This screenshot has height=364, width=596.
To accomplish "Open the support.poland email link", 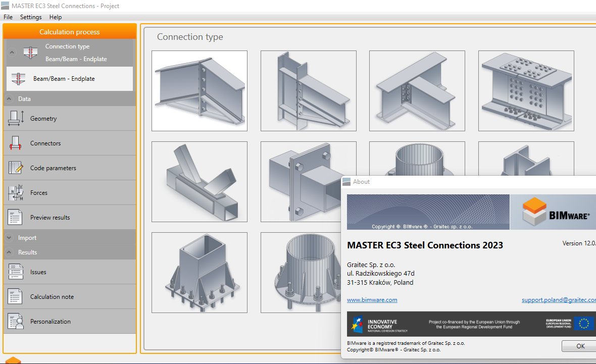I will 558,299.
